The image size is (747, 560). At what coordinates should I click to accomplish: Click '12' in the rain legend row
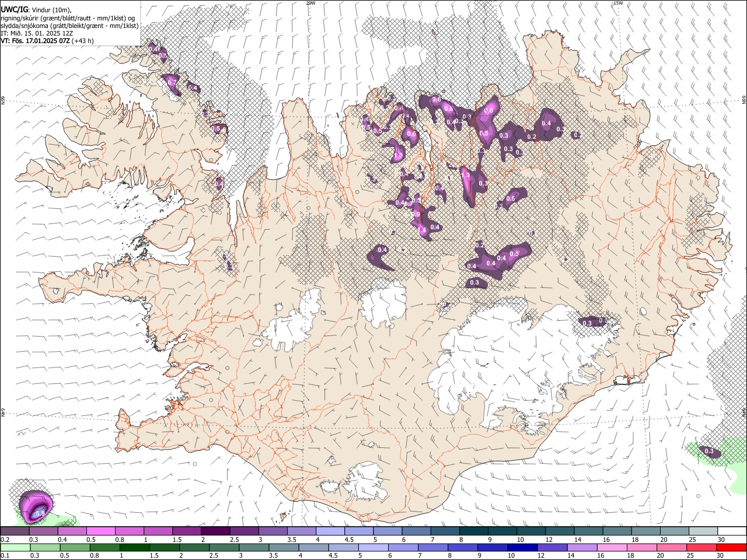tap(541, 555)
